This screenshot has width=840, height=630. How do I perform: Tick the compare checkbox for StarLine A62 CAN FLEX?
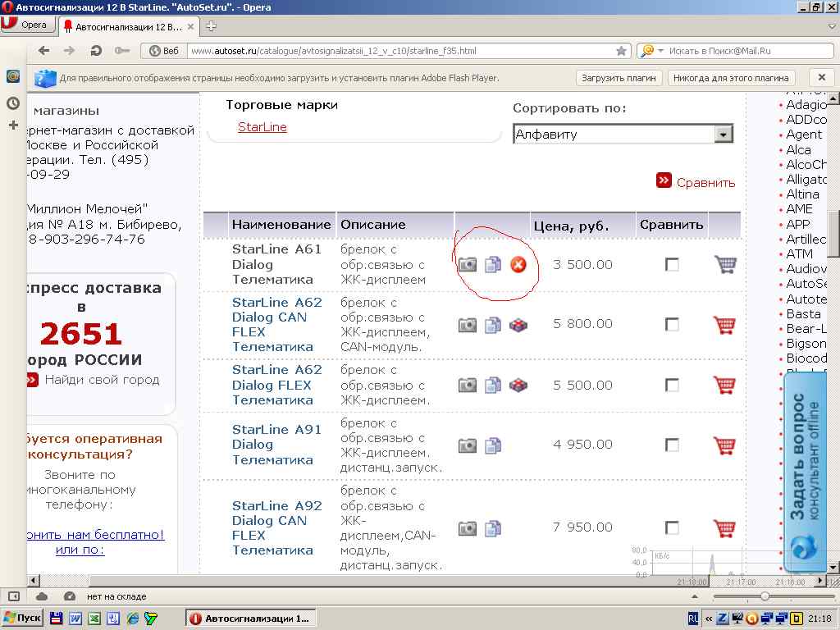(672, 325)
